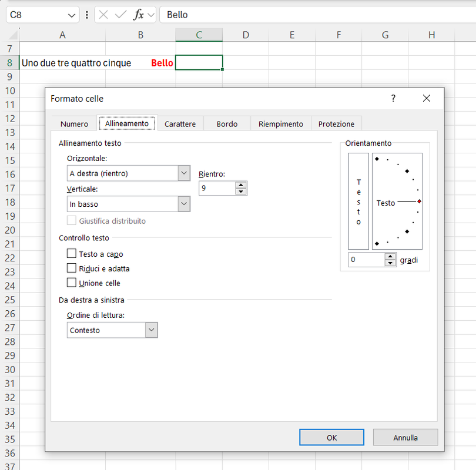Enable the Testo a capo checkbox
Screen dimensions: 476x470
click(71, 253)
